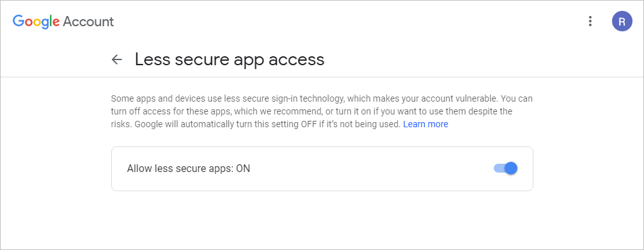Image resolution: width=644 pixels, height=250 pixels.
Task: Click the light-blue track of the toggle
Action: (x=499, y=168)
